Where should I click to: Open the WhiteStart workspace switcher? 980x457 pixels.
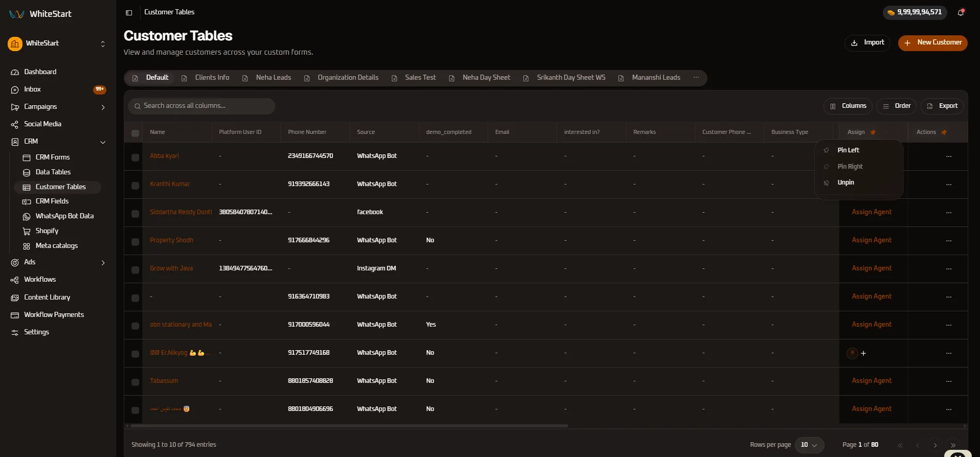[58, 44]
